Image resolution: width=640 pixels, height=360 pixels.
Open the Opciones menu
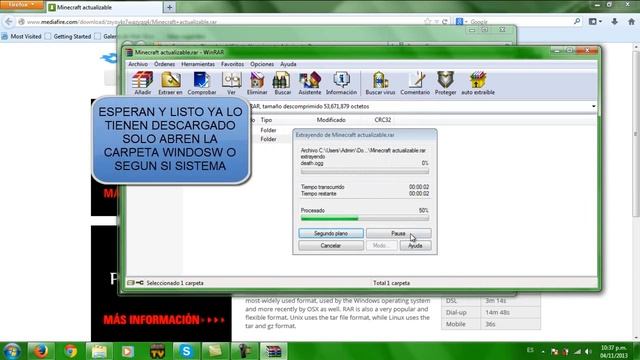coord(262,64)
